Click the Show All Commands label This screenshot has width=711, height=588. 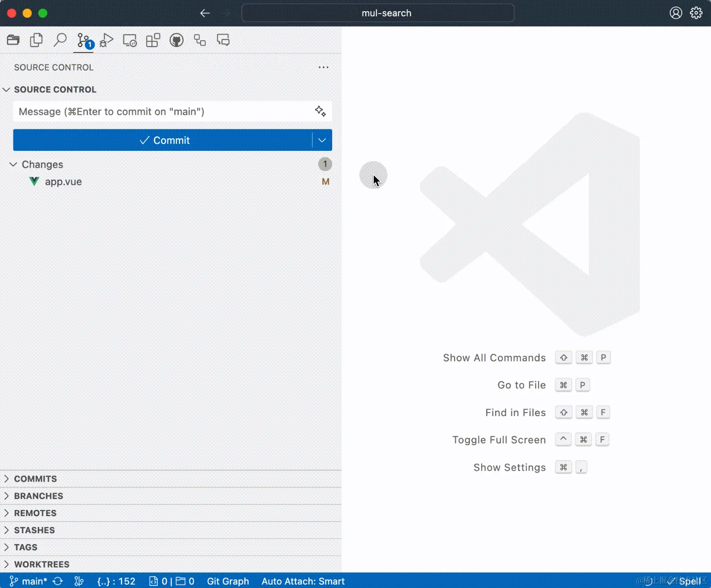pos(494,358)
